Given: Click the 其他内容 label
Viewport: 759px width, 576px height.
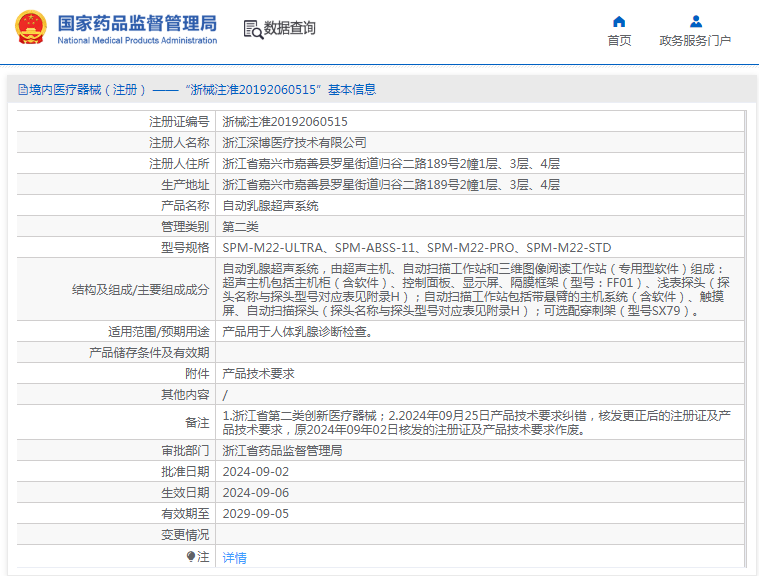Looking at the screenshot, I should (x=185, y=394).
